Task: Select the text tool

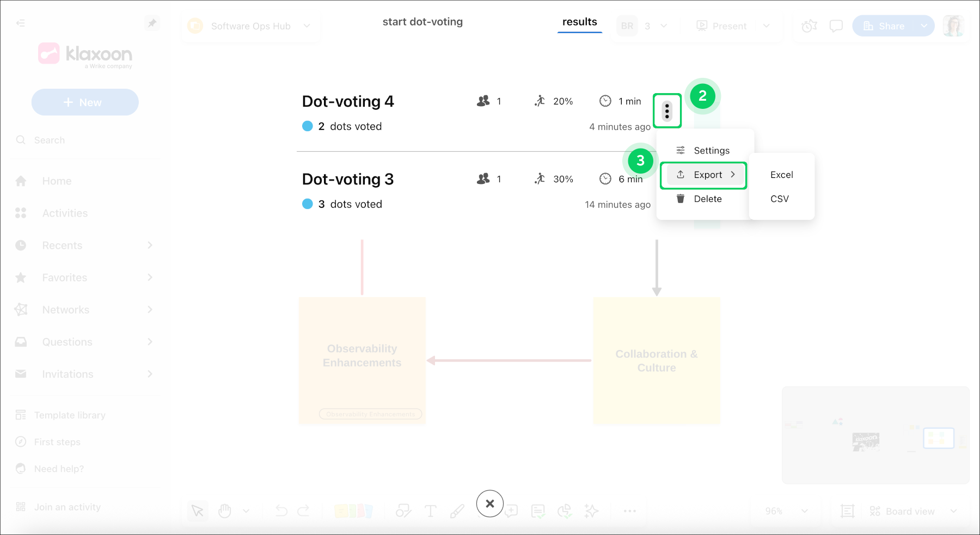Action: [430, 511]
